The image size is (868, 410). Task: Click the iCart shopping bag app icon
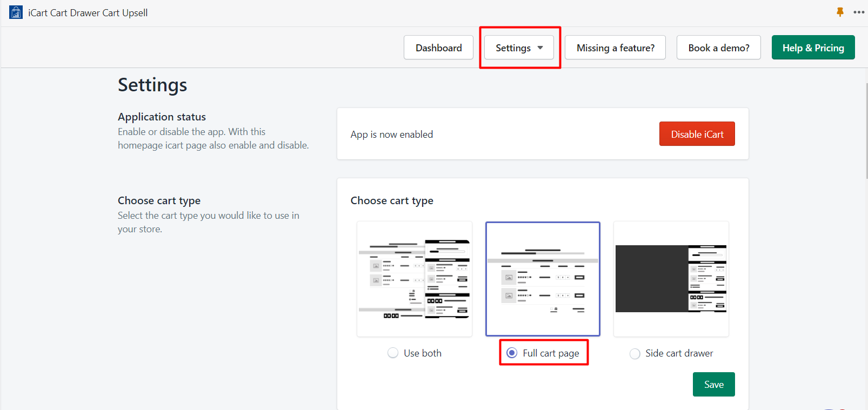click(x=16, y=12)
